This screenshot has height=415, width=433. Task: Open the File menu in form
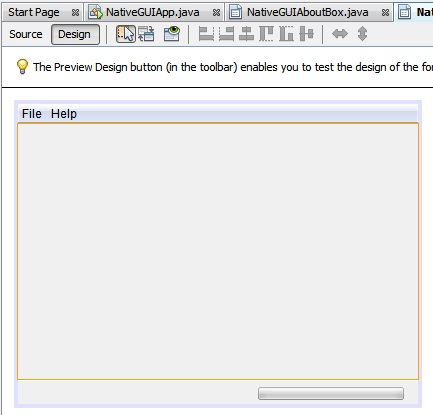(x=32, y=114)
